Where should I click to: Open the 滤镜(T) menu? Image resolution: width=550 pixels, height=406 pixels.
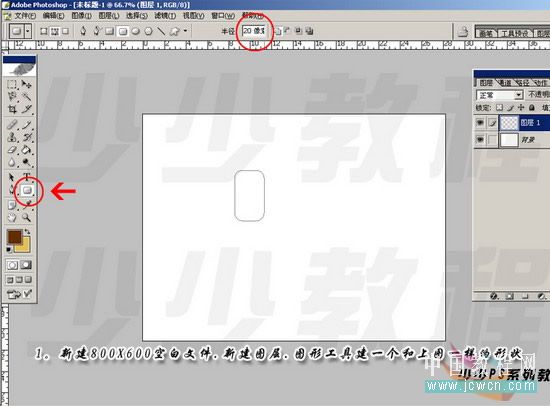pyautogui.click(x=165, y=16)
